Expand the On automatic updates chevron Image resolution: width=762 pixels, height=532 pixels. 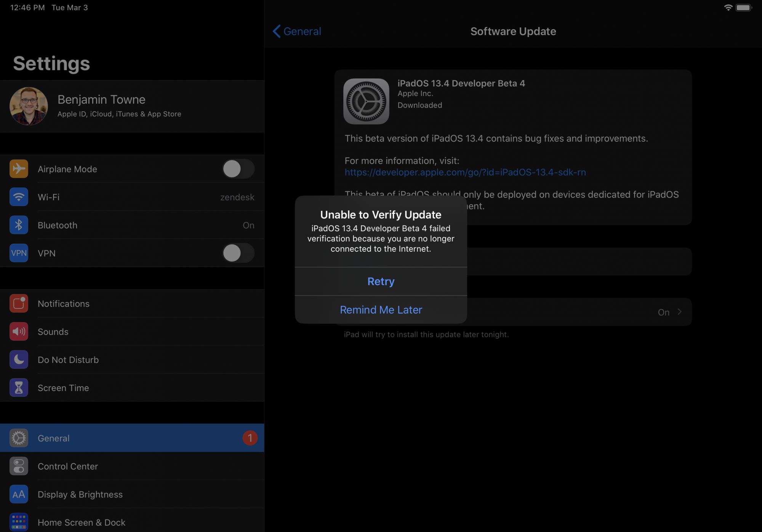pyautogui.click(x=679, y=312)
